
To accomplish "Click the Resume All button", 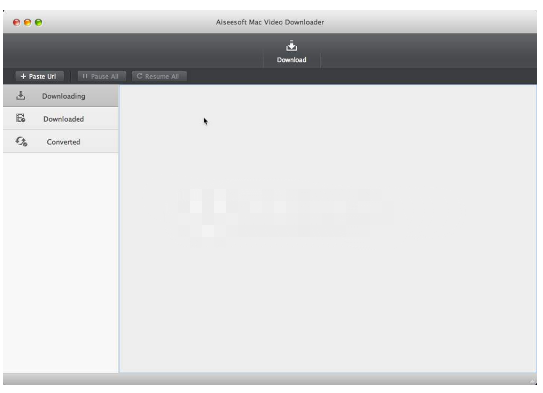I will (x=159, y=76).
